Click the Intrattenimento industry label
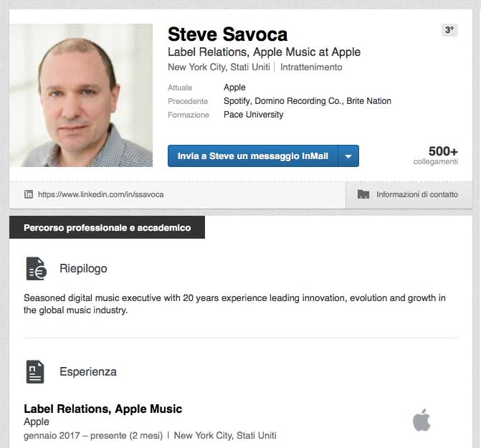Image resolution: width=481 pixels, height=448 pixels. (311, 67)
